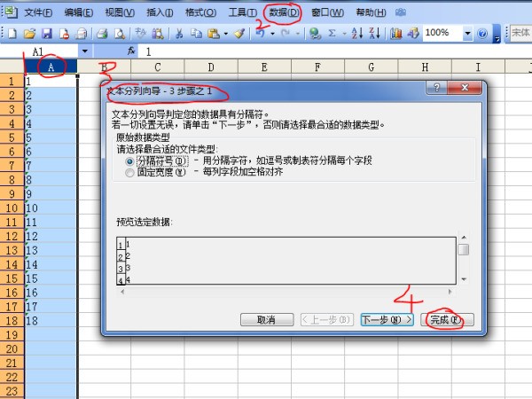Run Spelling check from the toolbar
The width and height of the screenshot is (532, 399).
pyautogui.click(x=140, y=34)
